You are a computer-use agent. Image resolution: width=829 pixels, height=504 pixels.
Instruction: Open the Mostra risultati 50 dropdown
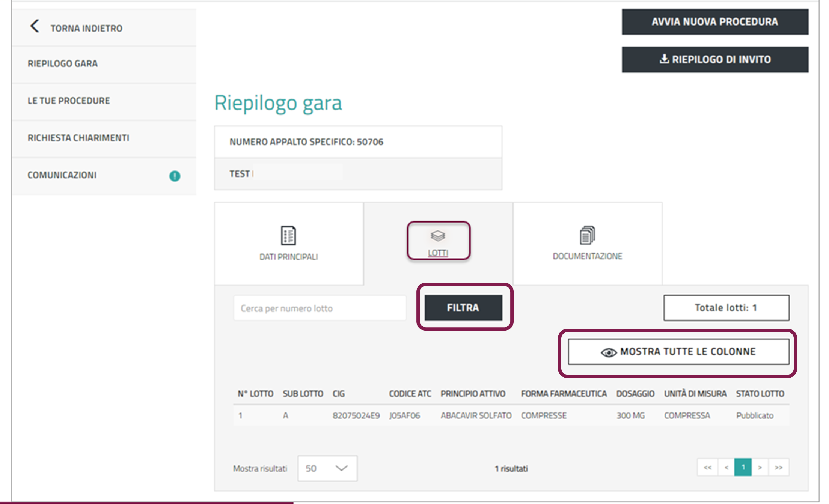[327, 468]
